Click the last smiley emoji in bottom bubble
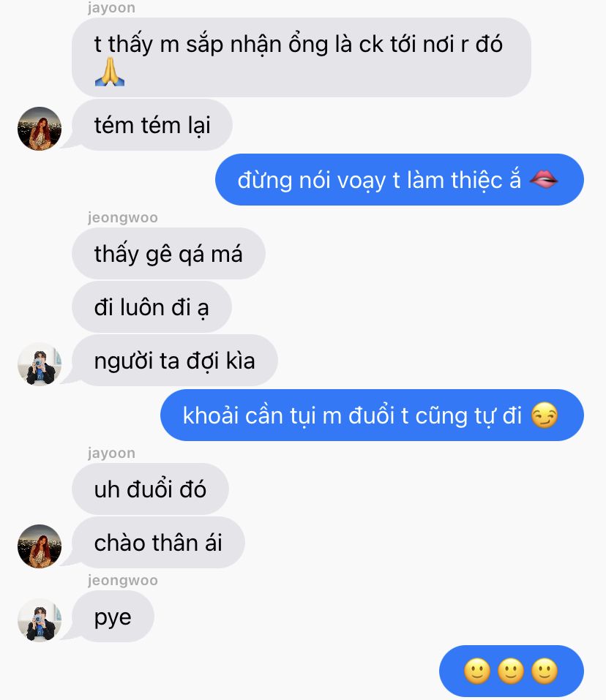Image resolution: width=606 pixels, height=700 pixels. (x=545, y=671)
